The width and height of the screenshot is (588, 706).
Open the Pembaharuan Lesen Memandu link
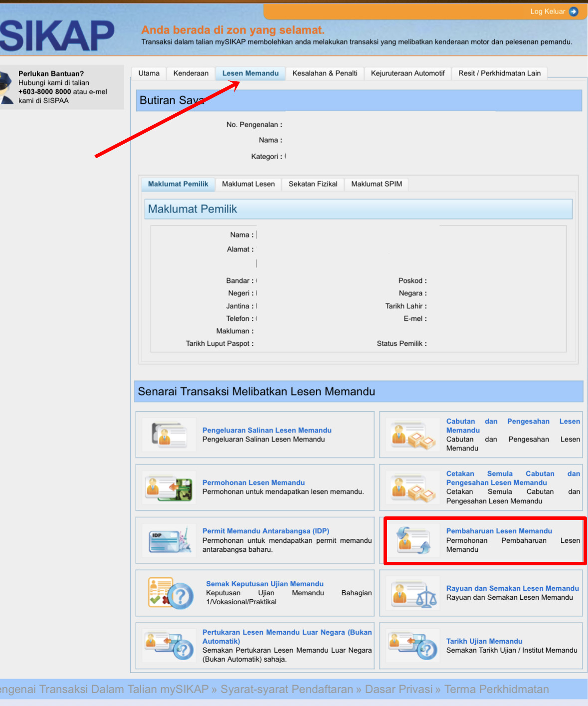pos(499,531)
